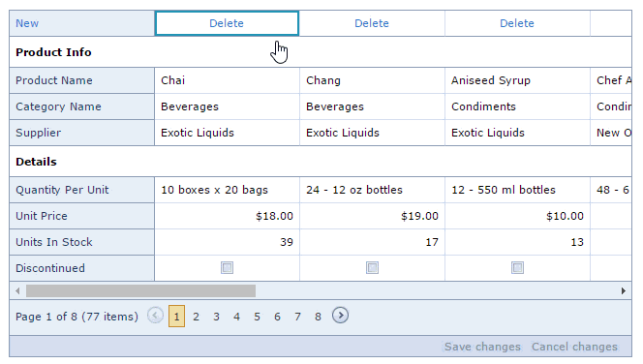Click the $18.00 unit price cell

(x=227, y=216)
